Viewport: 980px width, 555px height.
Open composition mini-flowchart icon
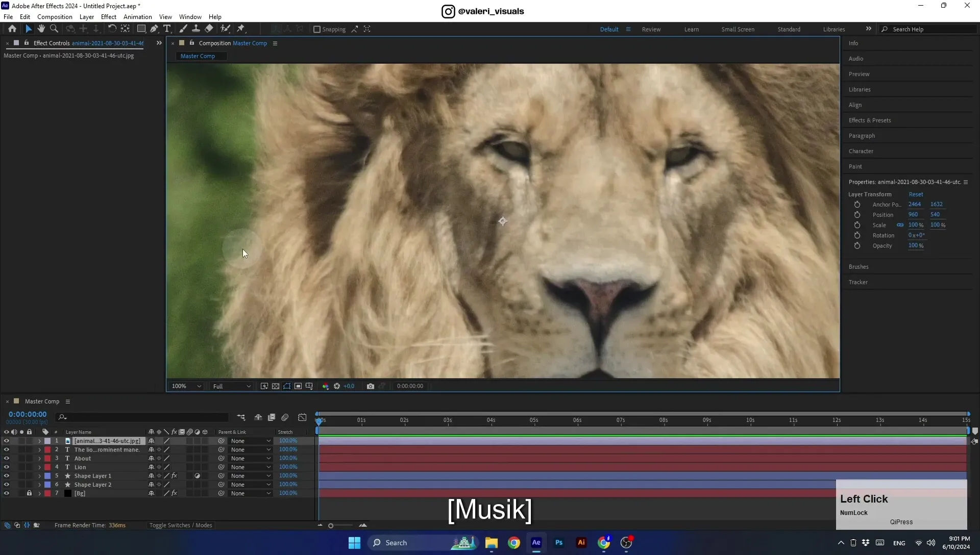pos(241,417)
